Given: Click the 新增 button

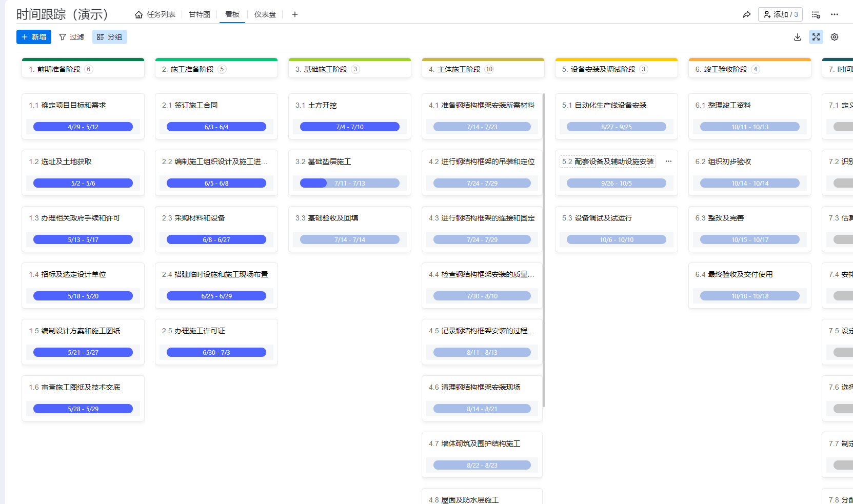Looking at the screenshot, I should click(x=34, y=37).
